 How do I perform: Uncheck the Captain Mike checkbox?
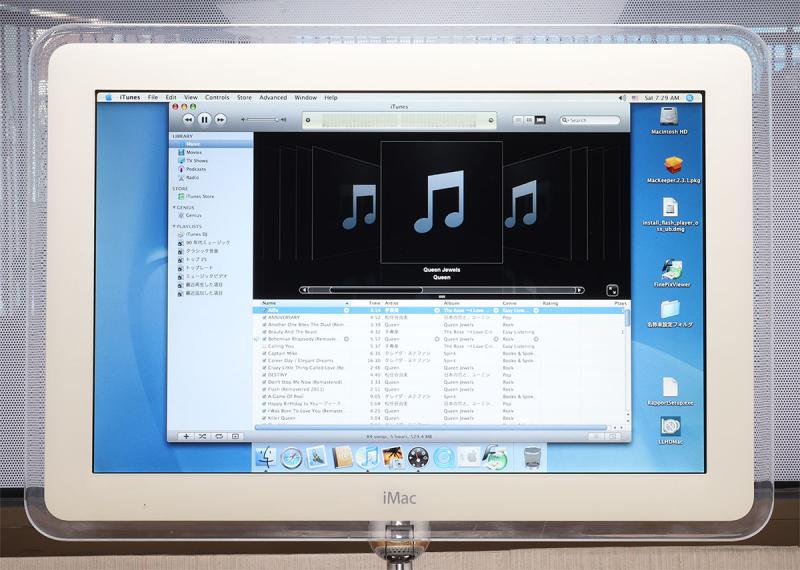(x=264, y=353)
